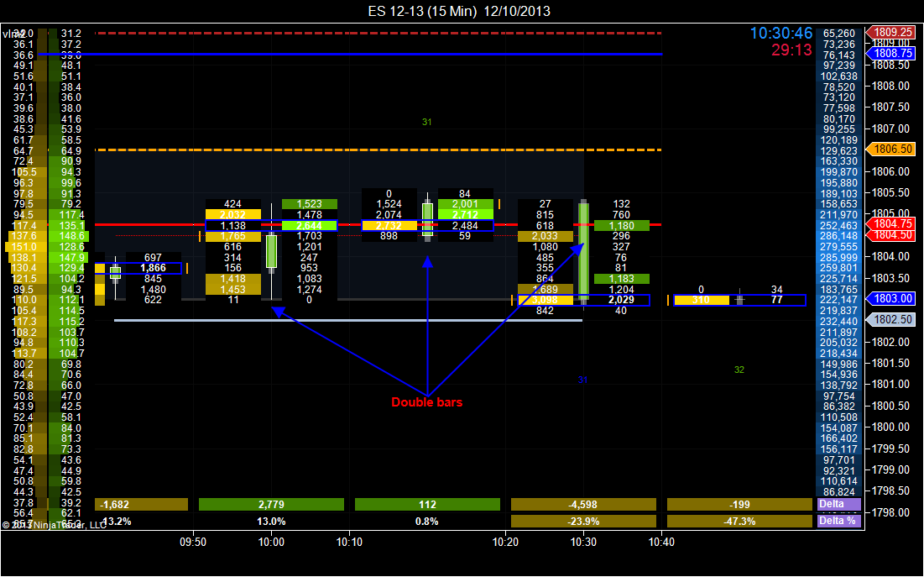Click left profile value 151.0
This screenshot has height=577, width=924.
tap(24, 247)
